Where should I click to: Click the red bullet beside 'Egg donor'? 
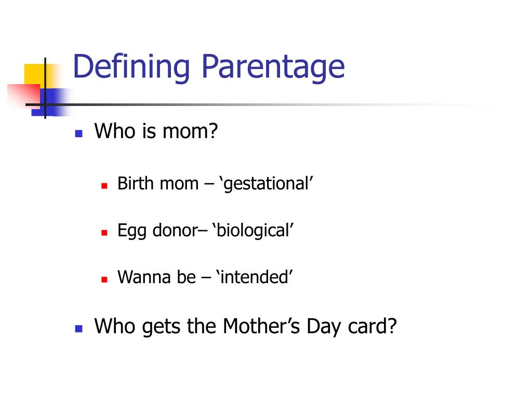click(104, 232)
